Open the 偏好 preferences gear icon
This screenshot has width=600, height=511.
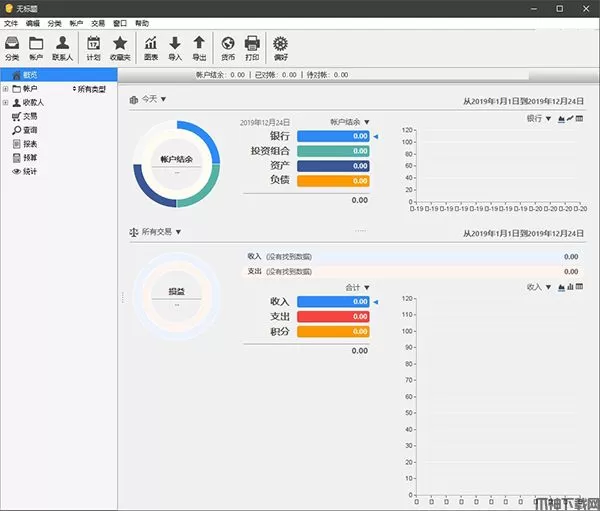tap(280, 48)
